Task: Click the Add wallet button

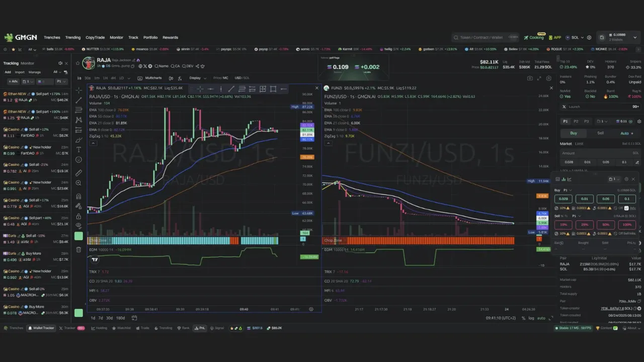Action: point(8,72)
